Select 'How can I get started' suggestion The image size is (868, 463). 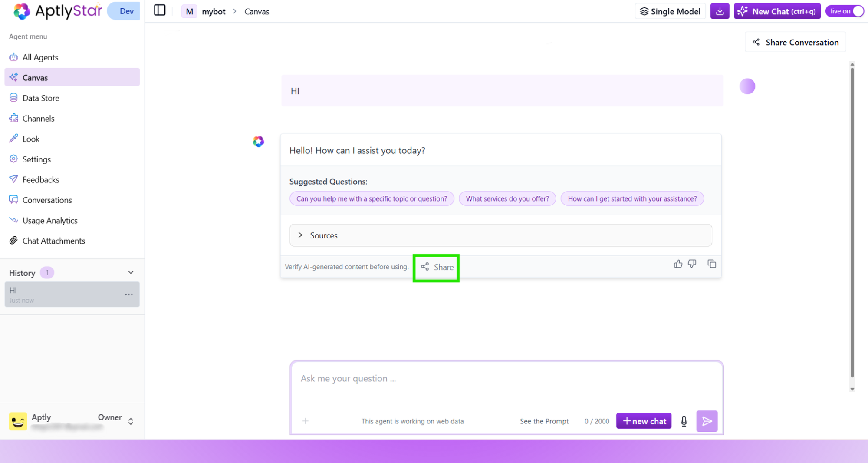[x=632, y=198]
